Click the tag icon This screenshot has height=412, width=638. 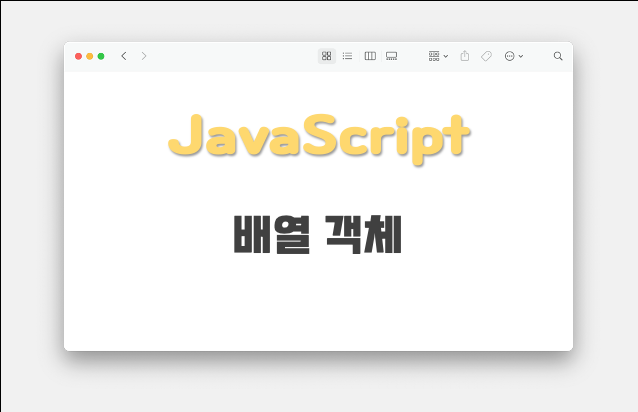tap(486, 56)
